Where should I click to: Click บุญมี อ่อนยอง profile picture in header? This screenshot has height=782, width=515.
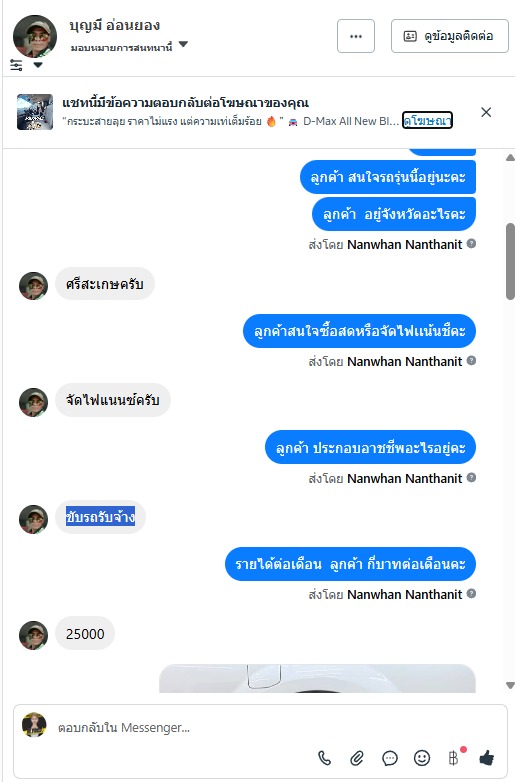(x=35, y=36)
